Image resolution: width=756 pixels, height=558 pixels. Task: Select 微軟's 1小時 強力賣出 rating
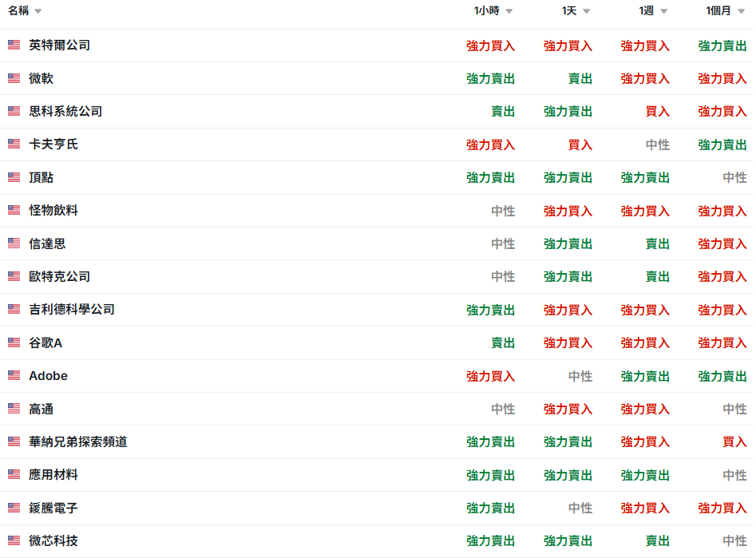coord(491,78)
